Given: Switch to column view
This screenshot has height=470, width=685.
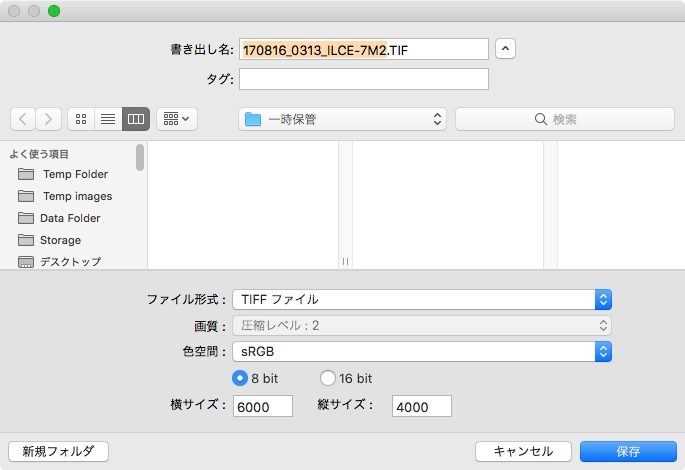Looking at the screenshot, I should click(x=136, y=119).
